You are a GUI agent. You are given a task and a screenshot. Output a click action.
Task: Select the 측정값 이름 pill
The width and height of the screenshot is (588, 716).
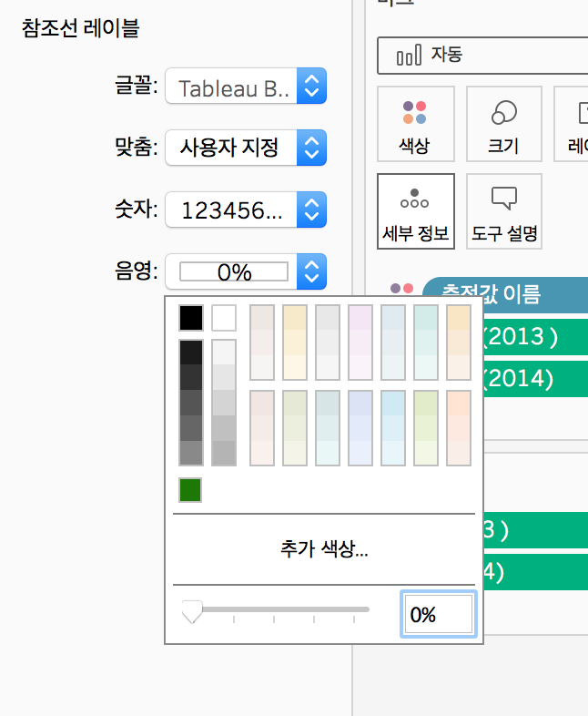tap(505, 294)
